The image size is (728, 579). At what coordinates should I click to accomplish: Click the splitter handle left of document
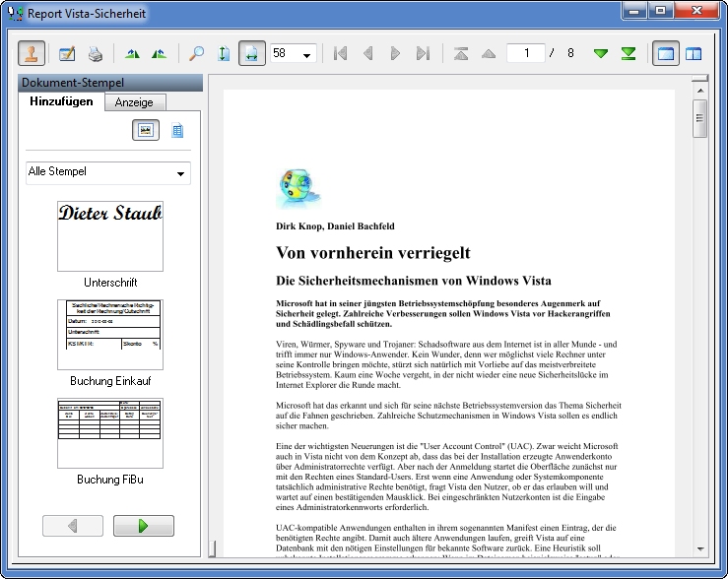pos(212,548)
